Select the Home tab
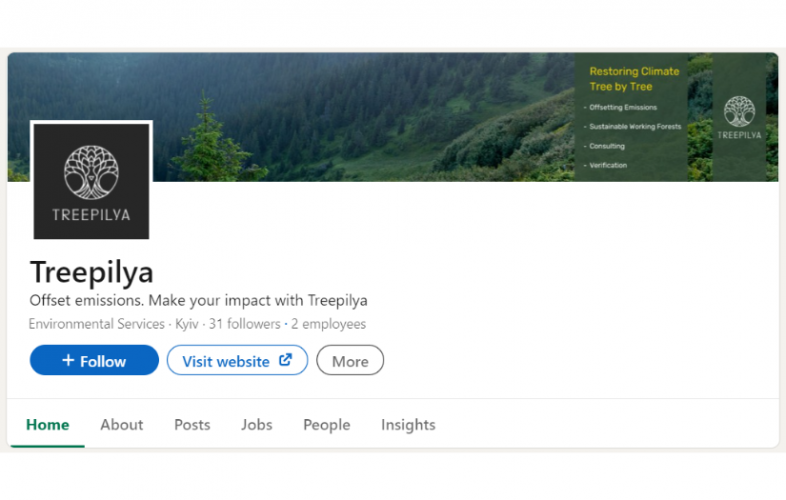 click(48, 425)
